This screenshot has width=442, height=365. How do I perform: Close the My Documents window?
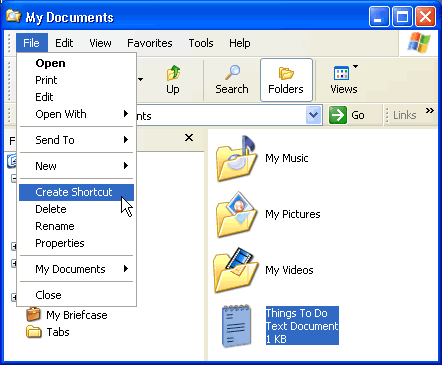coord(425,16)
